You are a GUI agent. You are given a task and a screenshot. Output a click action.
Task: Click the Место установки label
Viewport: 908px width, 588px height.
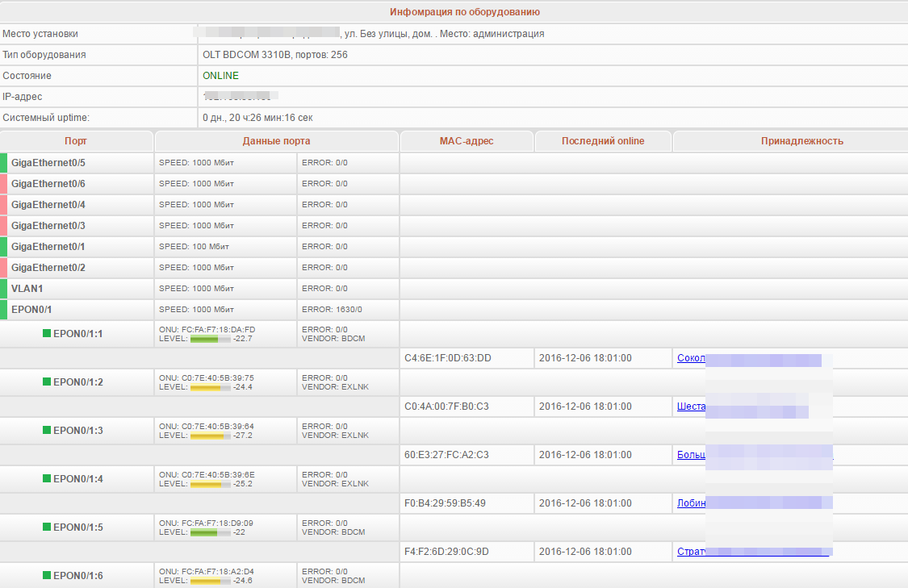pyautogui.click(x=40, y=34)
